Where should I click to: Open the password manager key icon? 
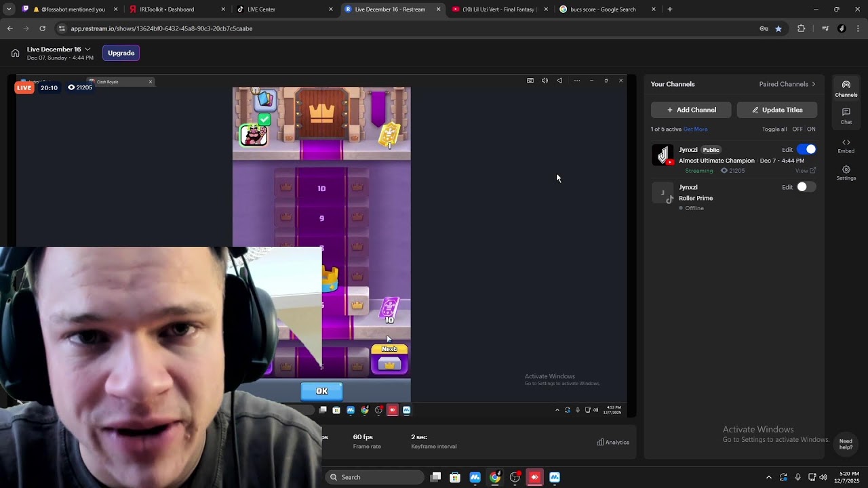[764, 28]
